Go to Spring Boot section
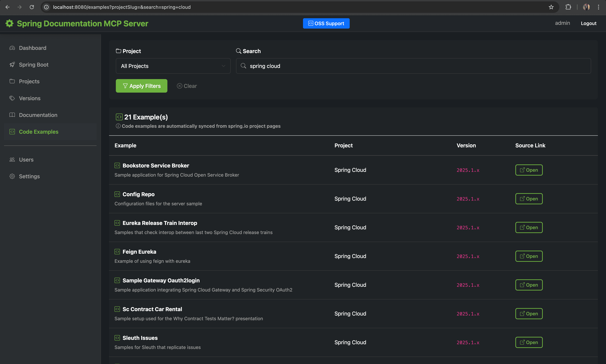Image resolution: width=606 pixels, height=364 pixels. click(34, 65)
